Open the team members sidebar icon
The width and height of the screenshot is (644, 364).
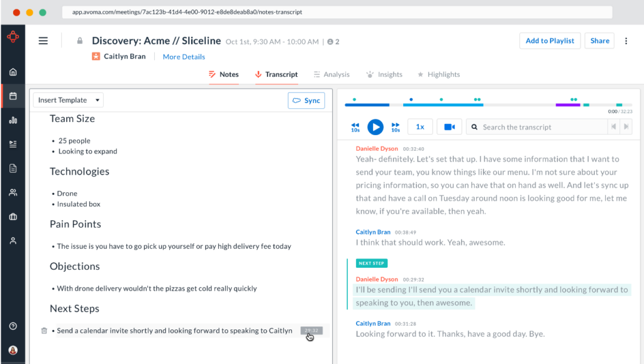click(x=13, y=192)
